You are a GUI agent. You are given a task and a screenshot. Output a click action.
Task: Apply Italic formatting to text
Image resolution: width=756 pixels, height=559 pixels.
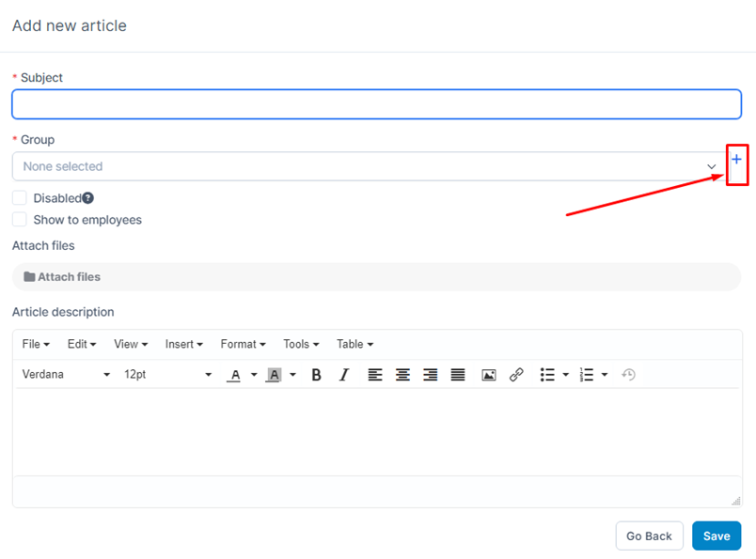click(x=344, y=375)
